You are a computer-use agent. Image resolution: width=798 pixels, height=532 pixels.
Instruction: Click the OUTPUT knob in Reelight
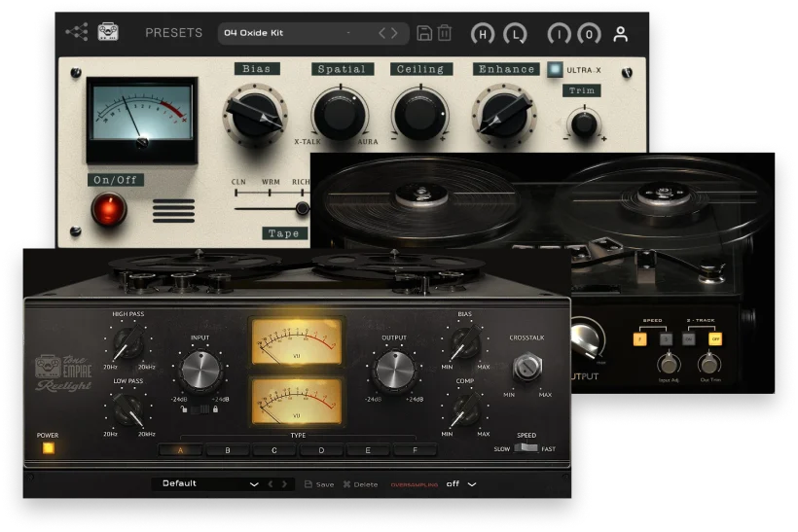pos(394,371)
